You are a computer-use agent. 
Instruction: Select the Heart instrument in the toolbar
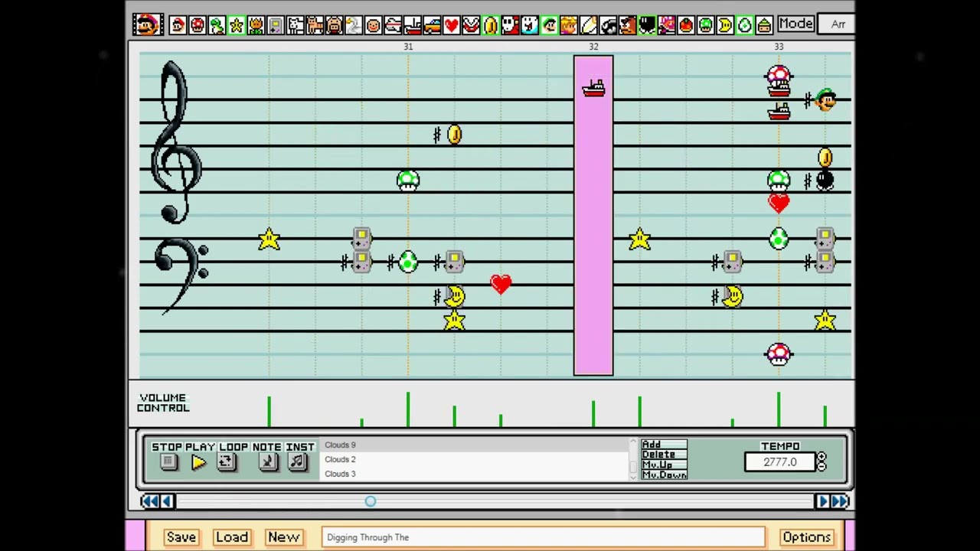tap(452, 25)
